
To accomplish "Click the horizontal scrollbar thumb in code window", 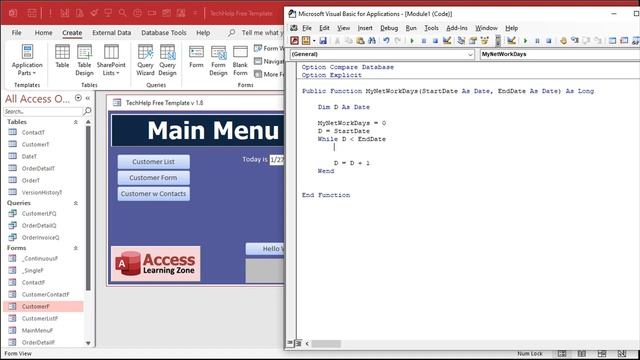I will 326,344.
